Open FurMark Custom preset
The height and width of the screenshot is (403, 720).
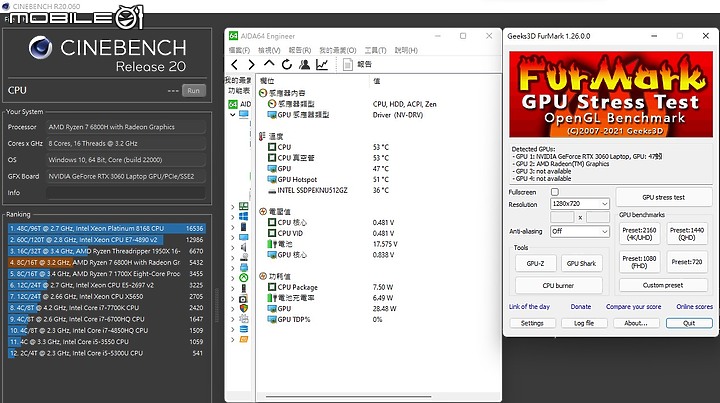663,285
